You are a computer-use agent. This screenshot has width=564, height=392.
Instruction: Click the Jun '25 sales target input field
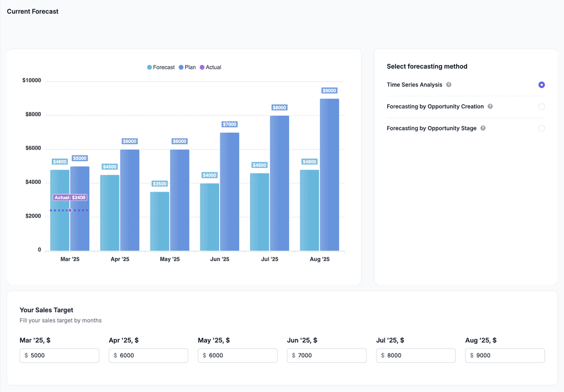(x=327, y=355)
